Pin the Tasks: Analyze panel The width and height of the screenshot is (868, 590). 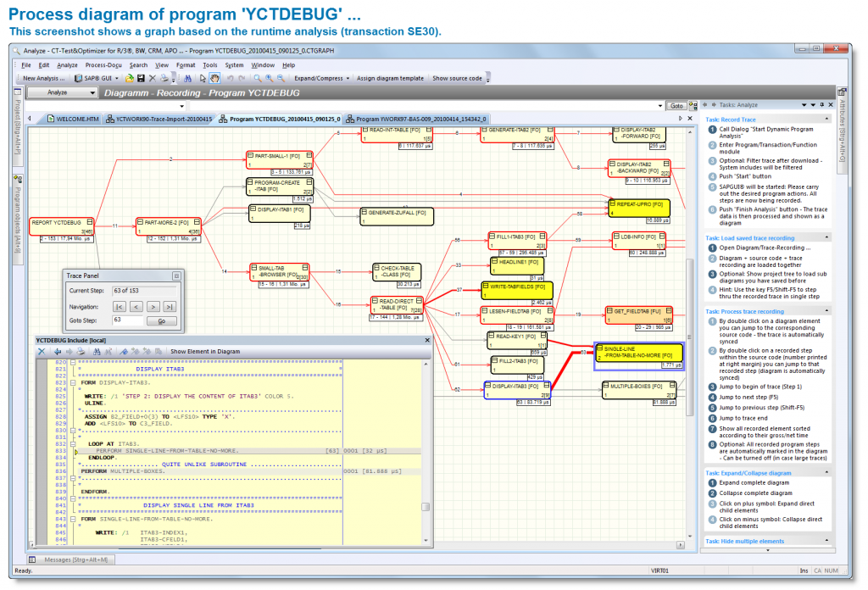click(x=822, y=104)
